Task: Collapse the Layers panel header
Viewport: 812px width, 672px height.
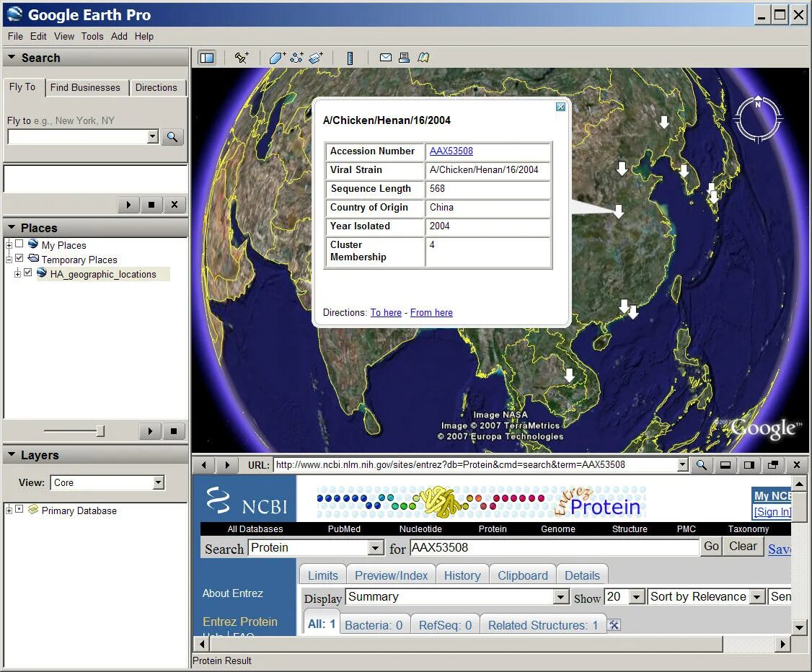Action: click(12, 454)
